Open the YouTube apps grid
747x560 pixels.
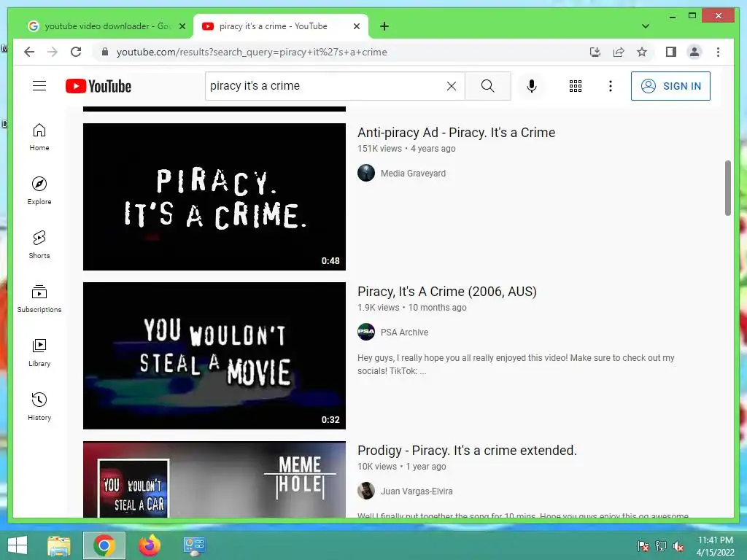[576, 86]
